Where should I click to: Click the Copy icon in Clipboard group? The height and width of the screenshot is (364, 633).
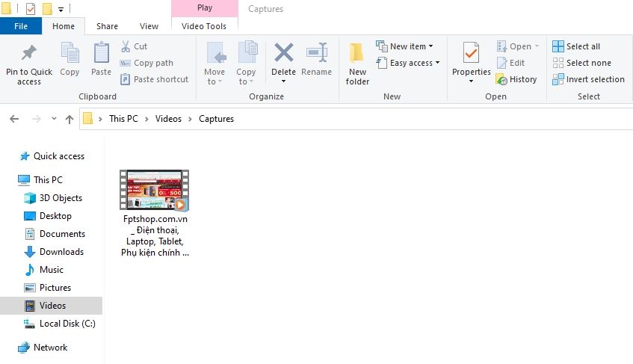[70, 53]
